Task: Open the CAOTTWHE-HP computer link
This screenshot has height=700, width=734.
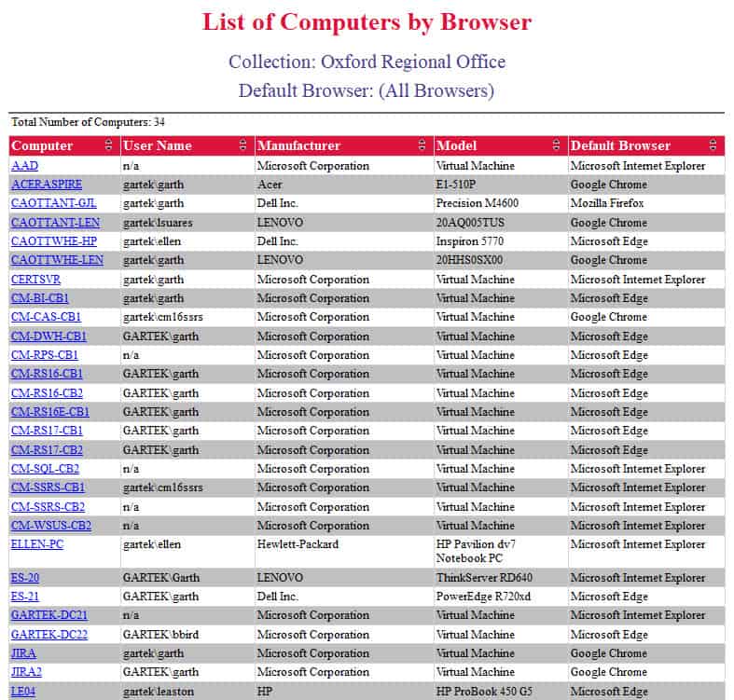Action: coord(54,241)
